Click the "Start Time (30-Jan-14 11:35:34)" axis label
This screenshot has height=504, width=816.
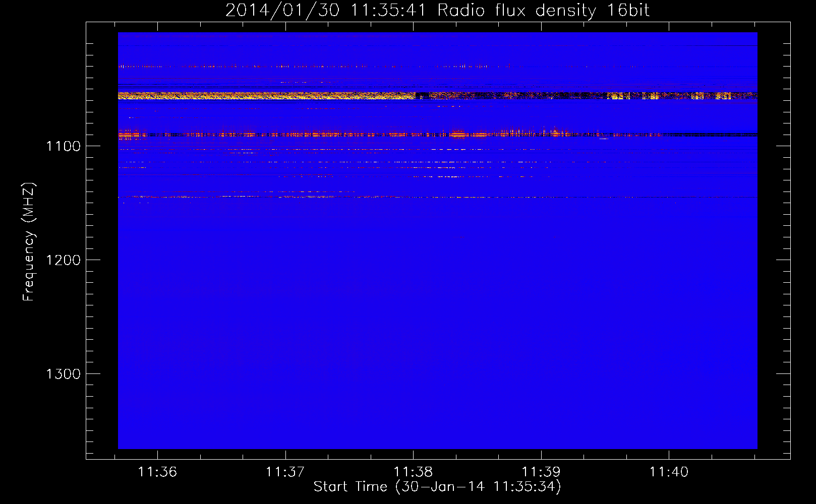coord(437,487)
